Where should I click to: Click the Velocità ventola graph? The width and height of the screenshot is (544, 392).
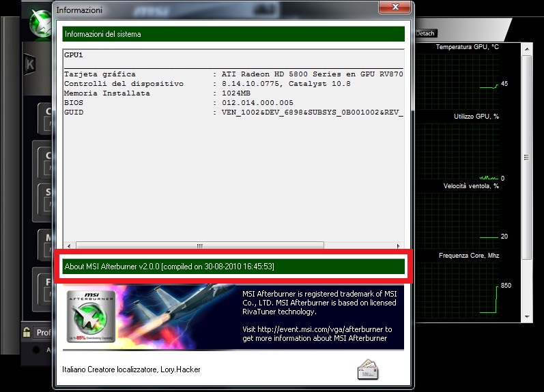tap(457, 220)
